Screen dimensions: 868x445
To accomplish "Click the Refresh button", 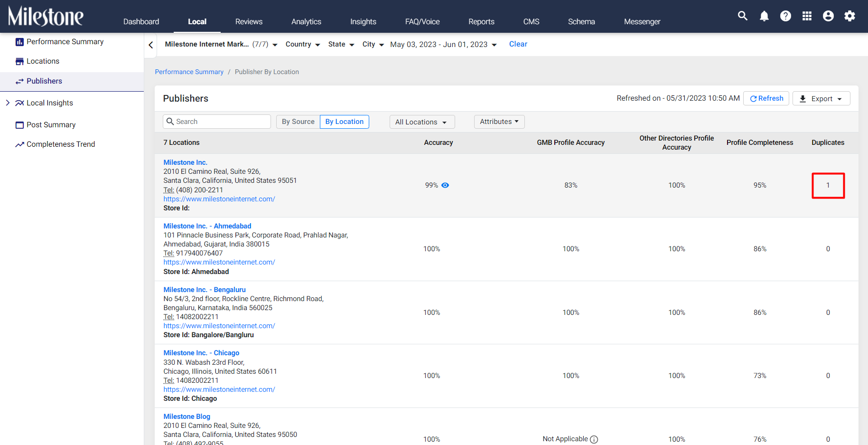I will pos(766,98).
